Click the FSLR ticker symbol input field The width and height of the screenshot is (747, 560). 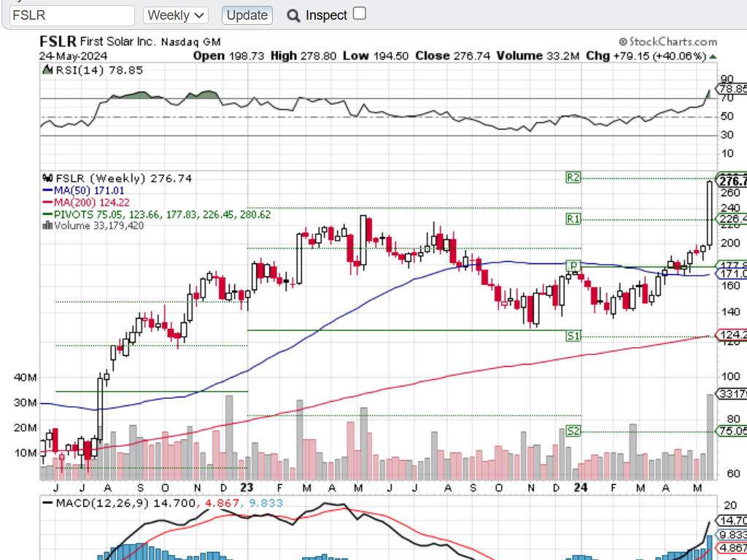point(72,15)
